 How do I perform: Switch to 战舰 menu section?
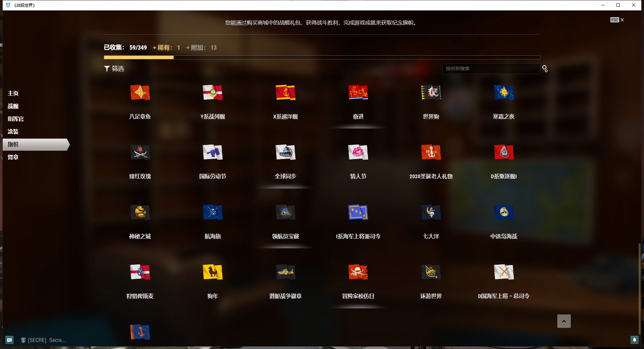[x=13, y=106]
